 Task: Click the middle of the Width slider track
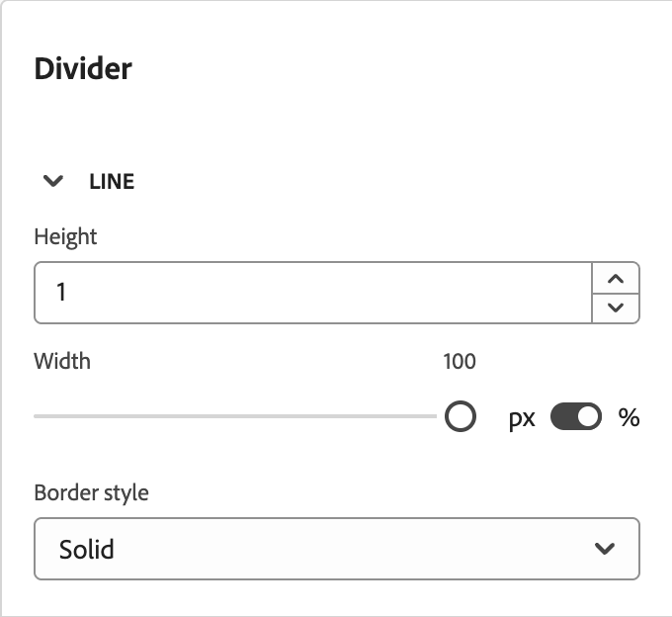tap(237, 417)
